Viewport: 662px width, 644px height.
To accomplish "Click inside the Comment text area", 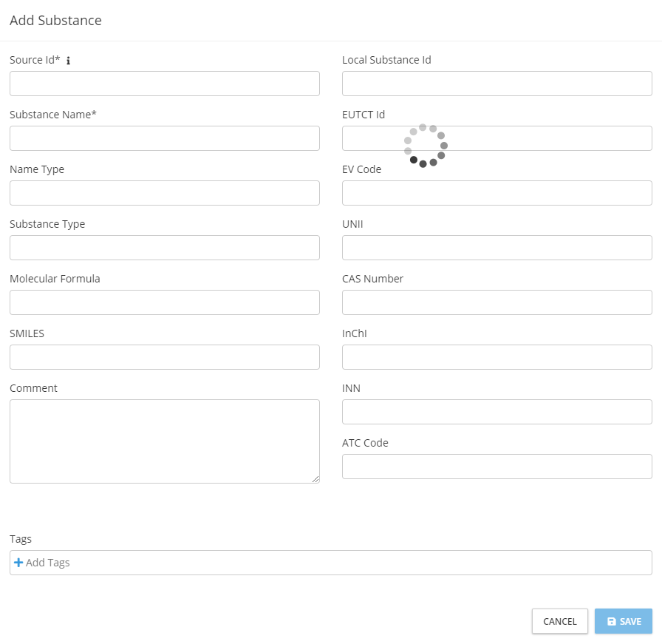I will [164, 441].
